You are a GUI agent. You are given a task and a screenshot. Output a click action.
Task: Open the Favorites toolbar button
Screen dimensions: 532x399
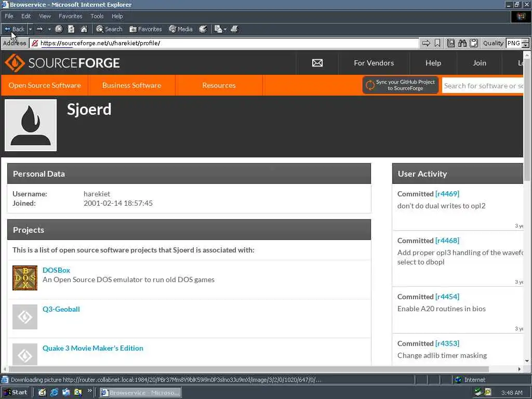click(145, 29)
